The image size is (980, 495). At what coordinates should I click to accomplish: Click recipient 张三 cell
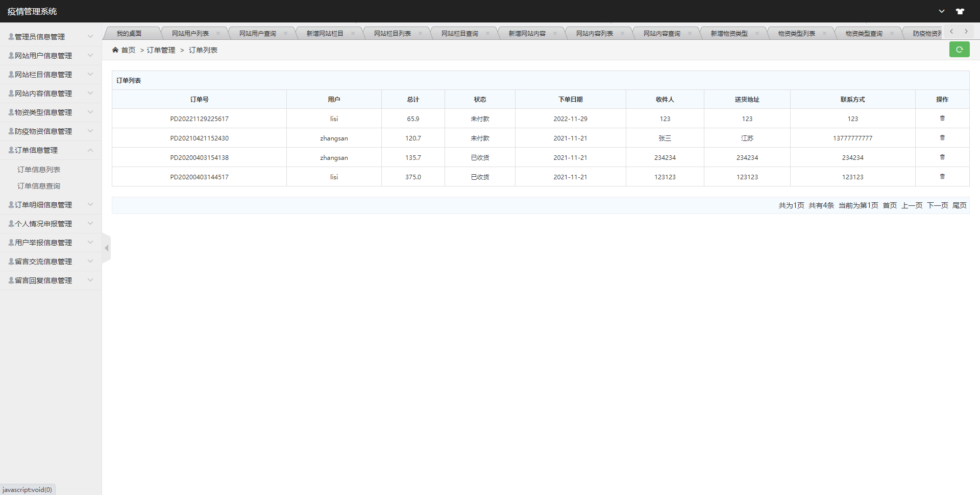665,138
